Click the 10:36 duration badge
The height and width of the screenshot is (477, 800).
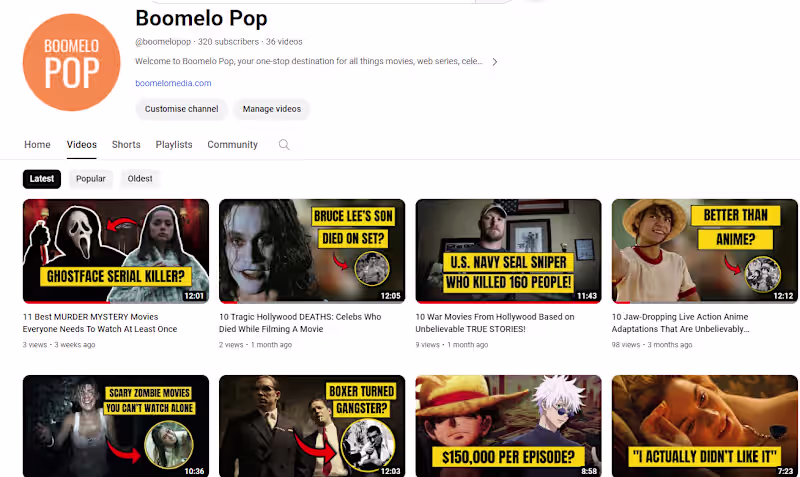[x=194, y=471]
